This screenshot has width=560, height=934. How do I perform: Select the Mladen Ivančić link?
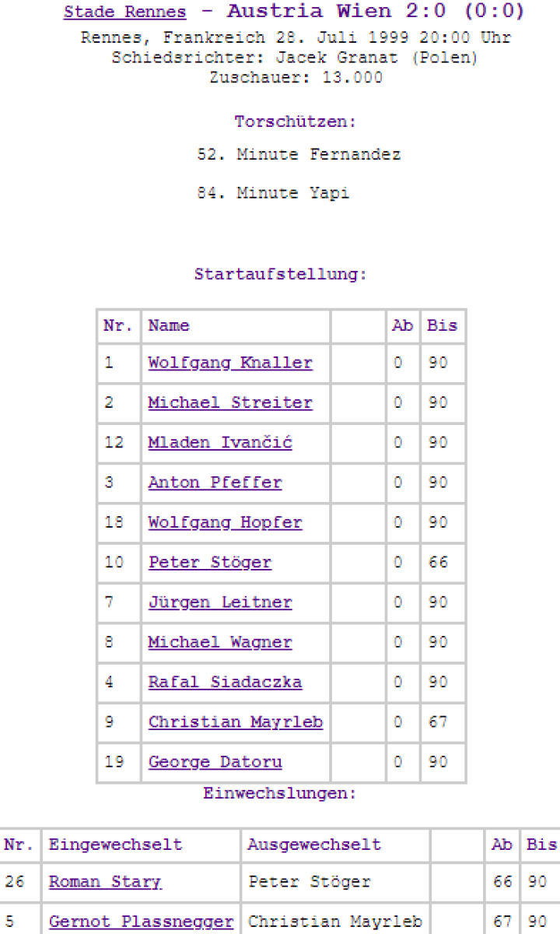(x=220, y=443)
